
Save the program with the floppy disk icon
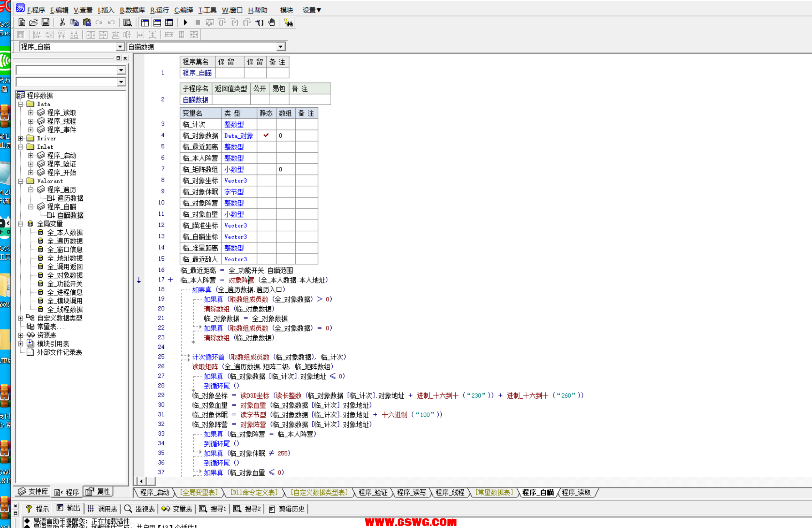coord(46,22)
